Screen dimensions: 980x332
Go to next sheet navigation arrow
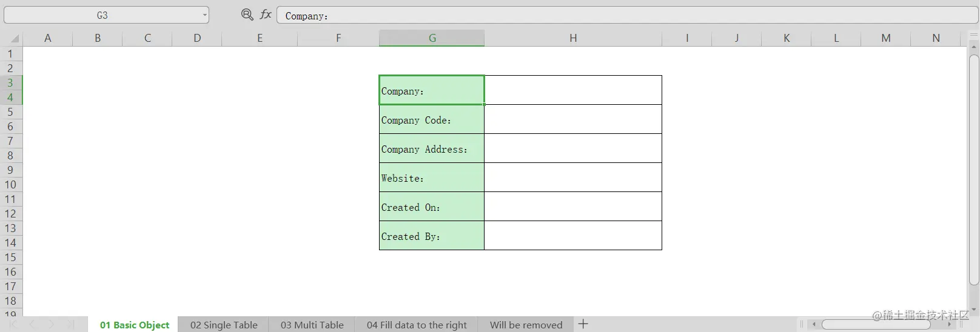(51, 325)
